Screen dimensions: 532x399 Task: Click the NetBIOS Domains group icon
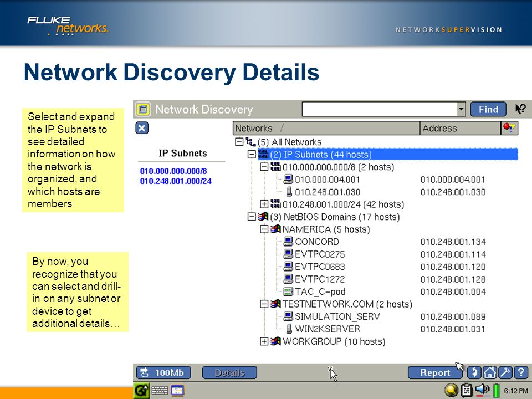click(x=263, y=217)
